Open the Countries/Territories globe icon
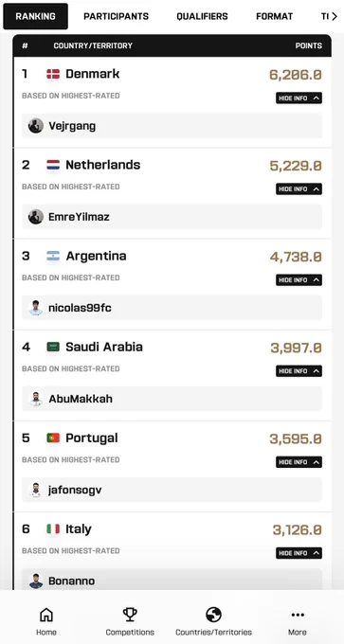This screenshot has height=644, width=344. click(x=213, y=615)
